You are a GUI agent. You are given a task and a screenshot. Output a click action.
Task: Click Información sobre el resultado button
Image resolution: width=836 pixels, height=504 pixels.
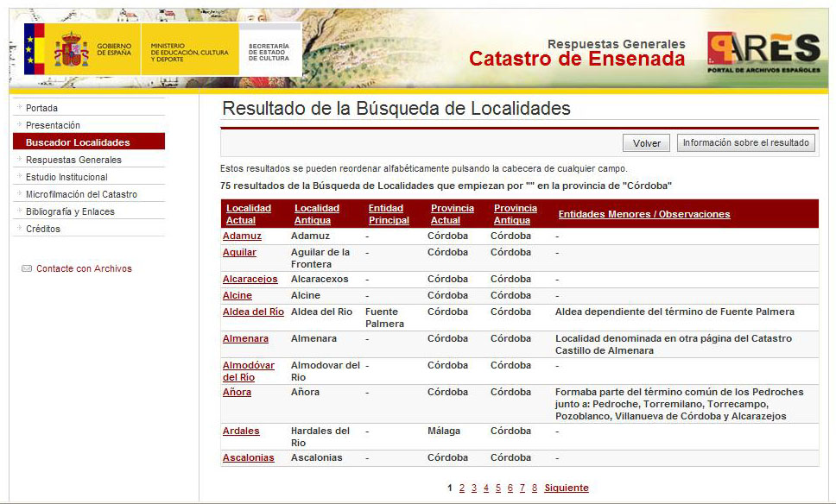[745, 143]
